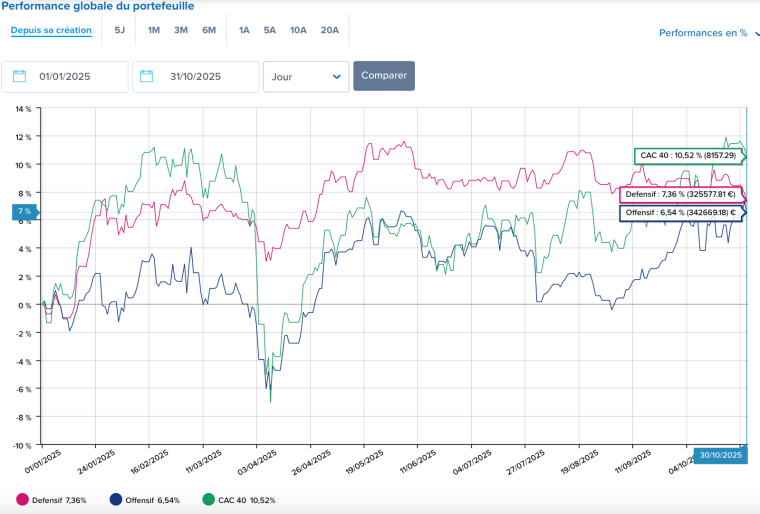This screenshot has width=760, height=514.
Task: Click the Defensif value tooltip label
Action: [x=680, y=194]
